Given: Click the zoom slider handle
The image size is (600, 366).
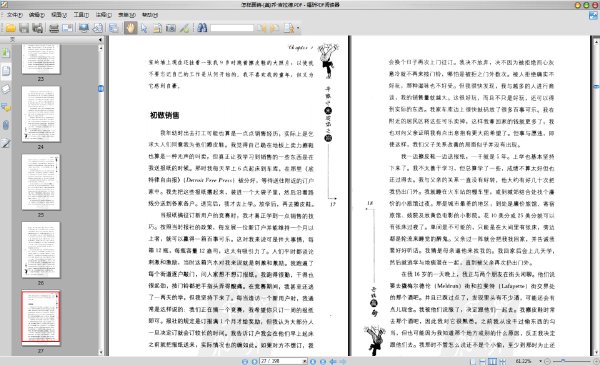Looking at the screenshot, I should click(x=562, y=361).
